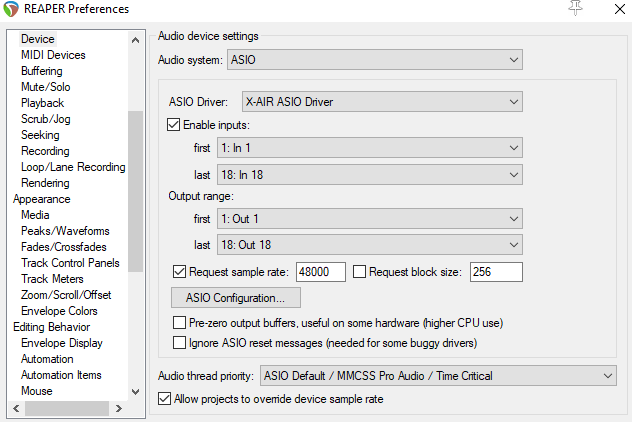
Task: Select Seeking in the tree
Action: click(40, 135)
